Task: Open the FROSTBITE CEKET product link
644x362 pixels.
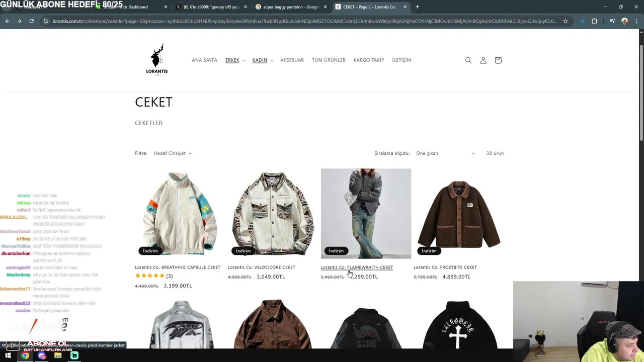Action: click(445, 267)
